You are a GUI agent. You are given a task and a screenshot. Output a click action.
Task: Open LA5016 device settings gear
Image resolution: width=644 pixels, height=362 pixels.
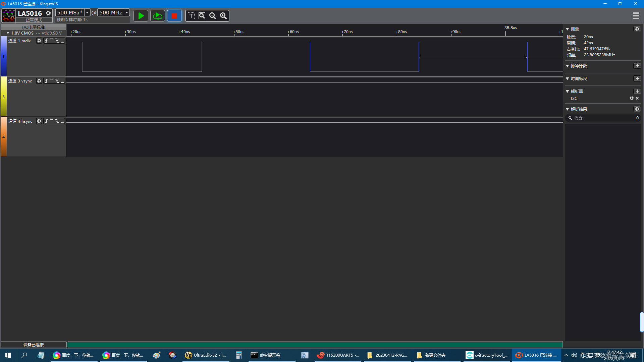[48, 13]
